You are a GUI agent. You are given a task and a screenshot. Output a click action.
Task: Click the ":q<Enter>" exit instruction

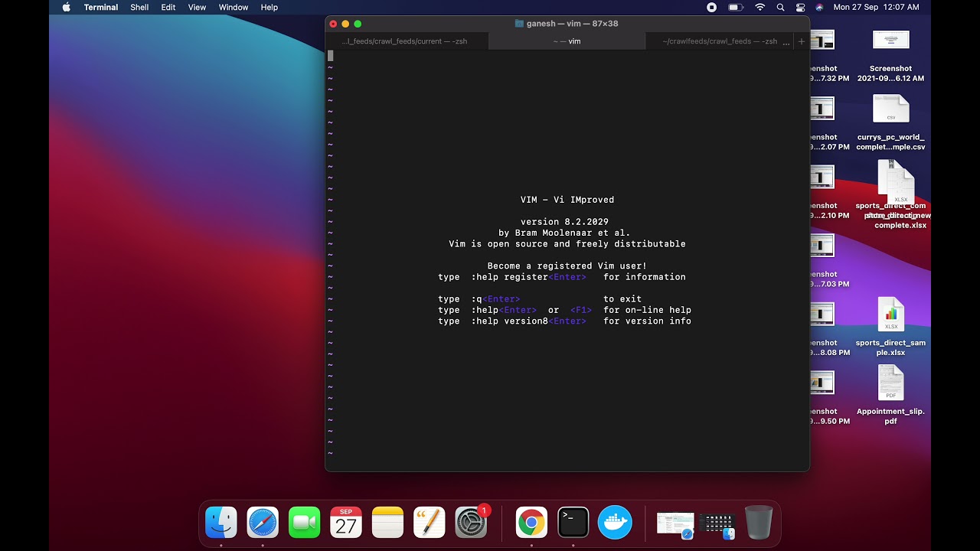[495, 299]
